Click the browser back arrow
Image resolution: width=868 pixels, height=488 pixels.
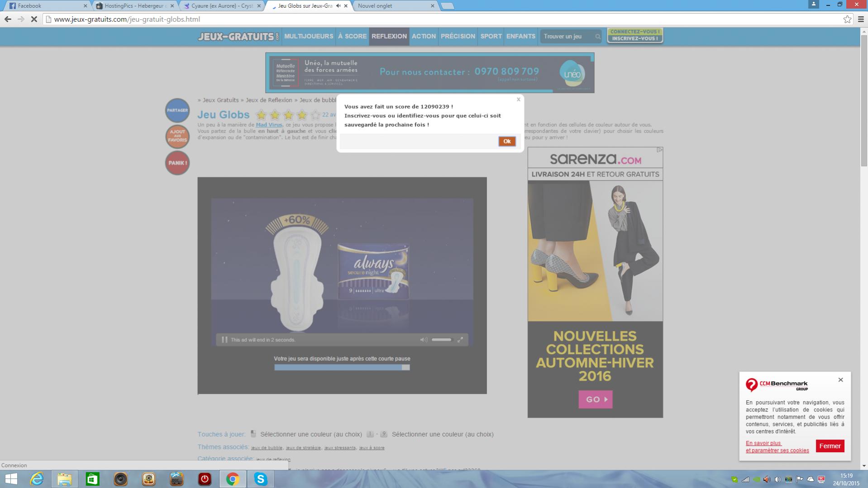pyautogui.click(x=8, y=19)
